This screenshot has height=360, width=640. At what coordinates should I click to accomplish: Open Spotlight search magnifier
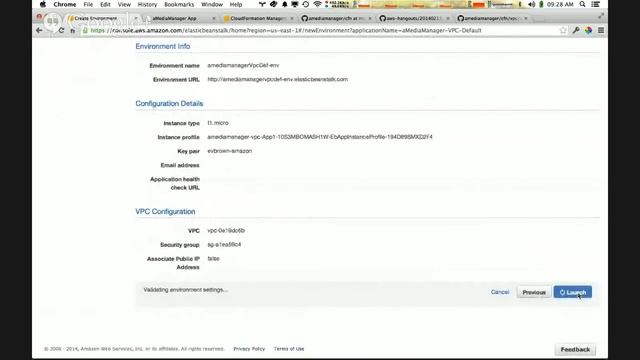[x=582, y=4]
